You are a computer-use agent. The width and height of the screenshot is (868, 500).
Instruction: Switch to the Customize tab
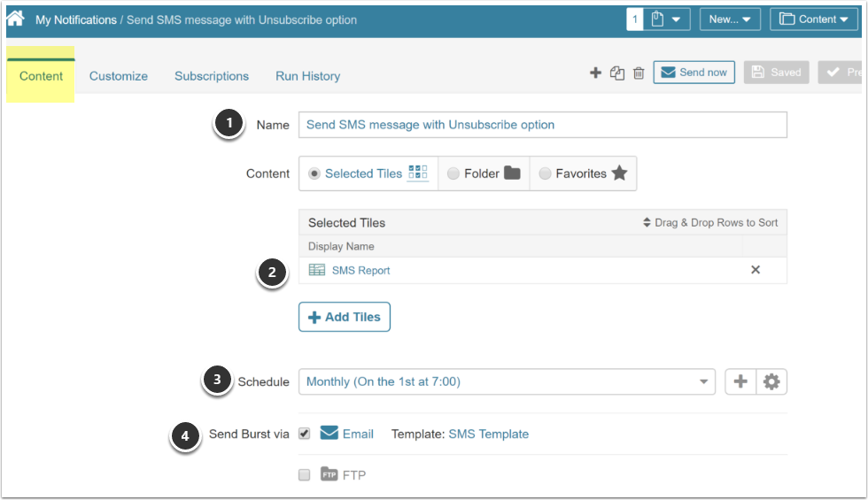(x=119, y=76)
